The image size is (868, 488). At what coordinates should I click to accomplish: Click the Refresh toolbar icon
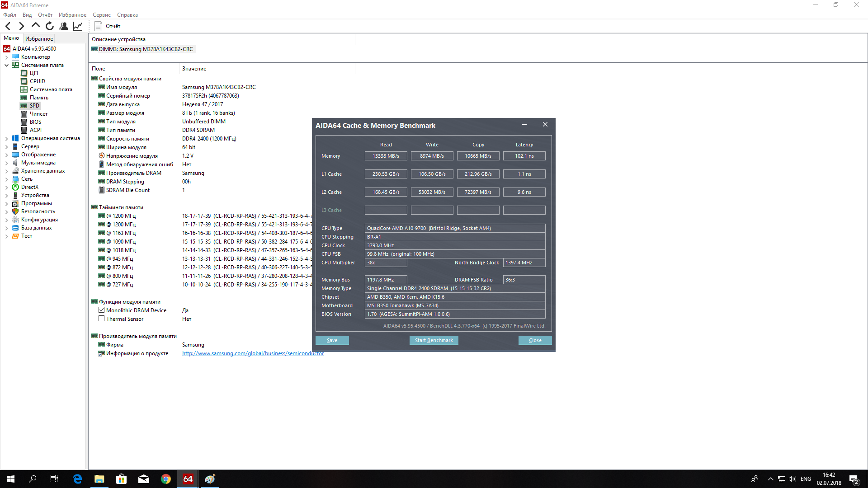50,26
